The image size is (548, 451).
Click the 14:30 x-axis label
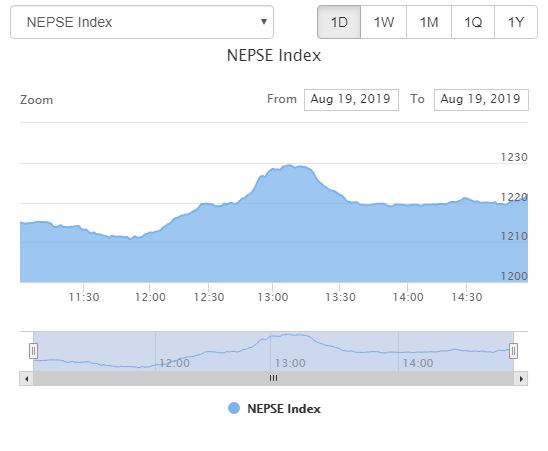(467, 297)
